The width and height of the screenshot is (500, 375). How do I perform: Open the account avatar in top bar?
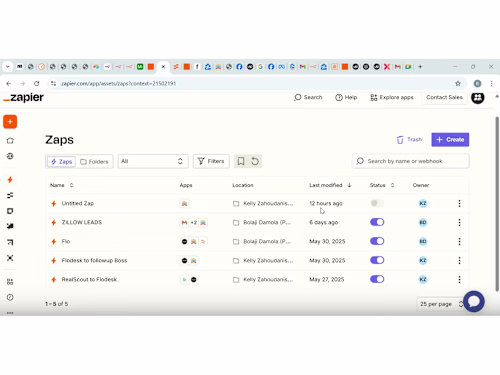[478, 97]
